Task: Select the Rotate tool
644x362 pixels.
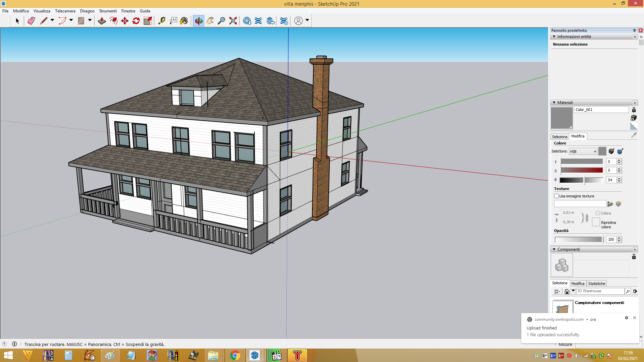Action: pos(136,21)
